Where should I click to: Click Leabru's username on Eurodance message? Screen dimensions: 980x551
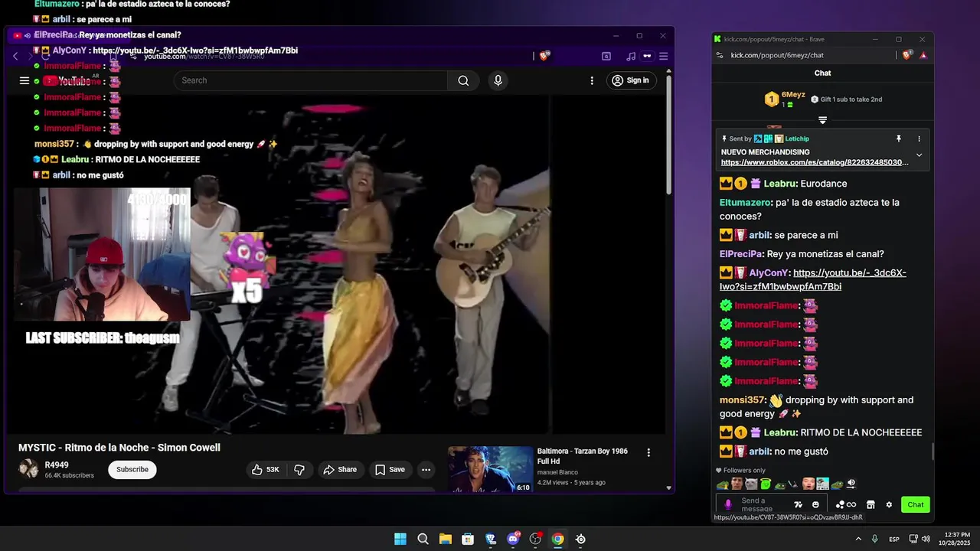(780, 184)
